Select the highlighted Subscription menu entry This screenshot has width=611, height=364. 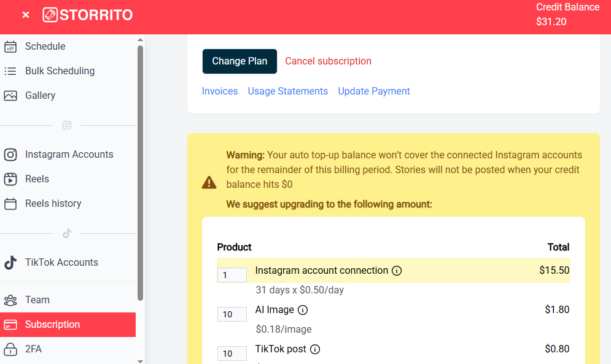tap(52, 324)
